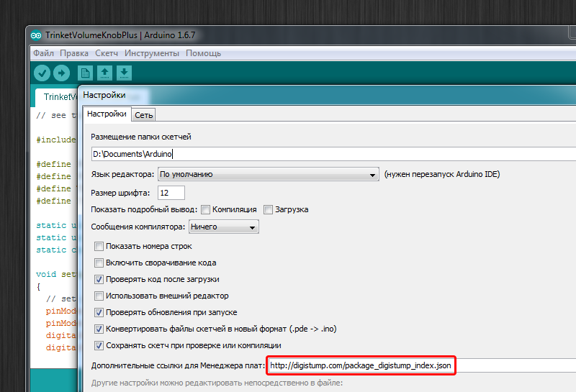Click the Показать подробный вывод label

pos(144,209)
